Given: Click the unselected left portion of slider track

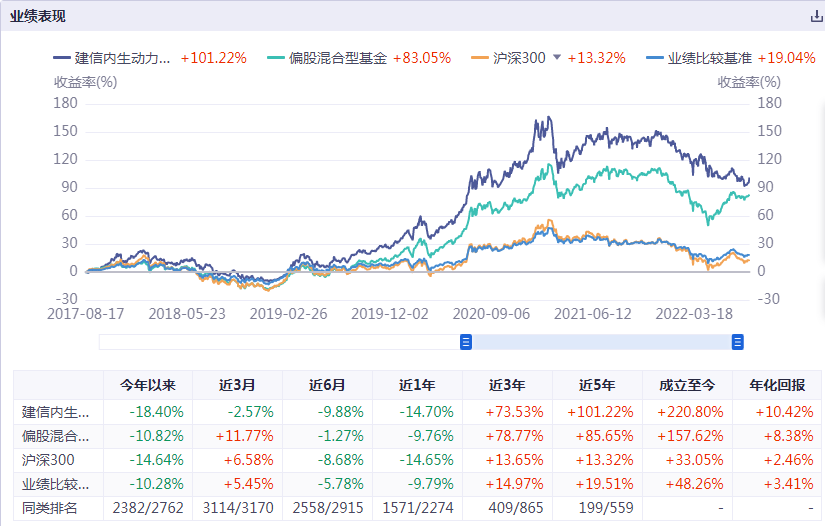Looking at the screenshot, I should 280,342.
